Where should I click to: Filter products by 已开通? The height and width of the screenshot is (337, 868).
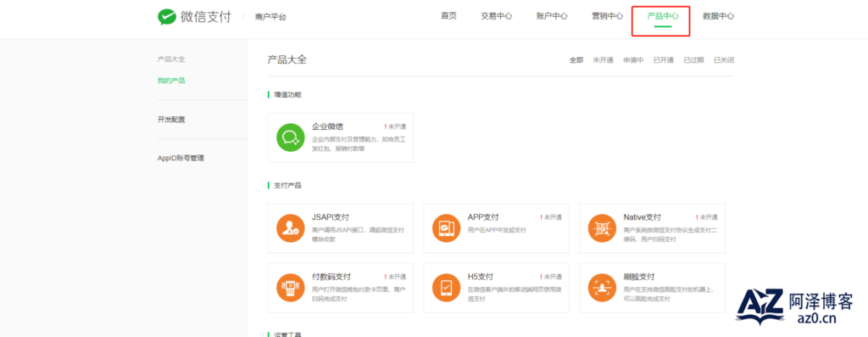(x=663, y=60)
